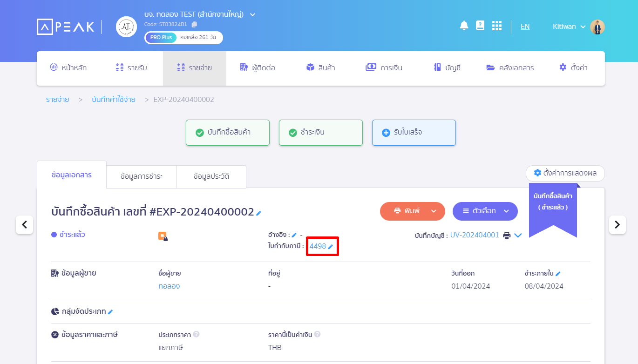Click the พิมพ์ print button
Image resolution: width=638 pixels, height=364 pixels.
click(407, 211)
